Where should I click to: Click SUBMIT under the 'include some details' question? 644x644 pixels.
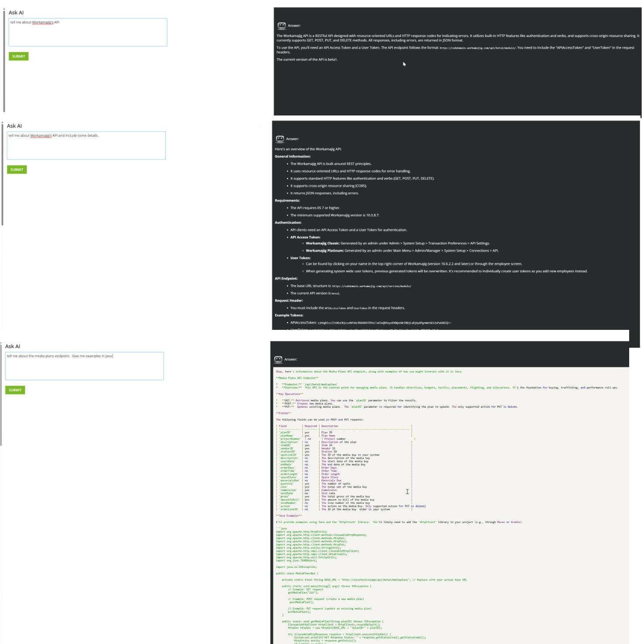coord(17,169)
